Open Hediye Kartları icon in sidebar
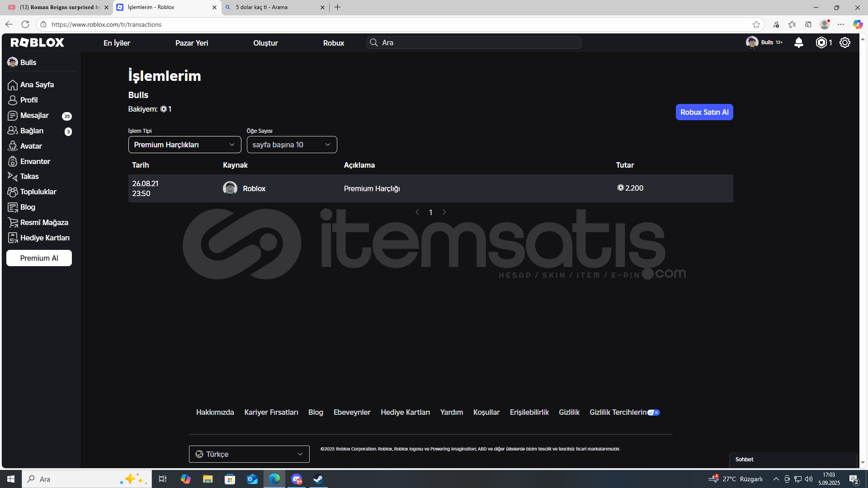 coord(13,238)
